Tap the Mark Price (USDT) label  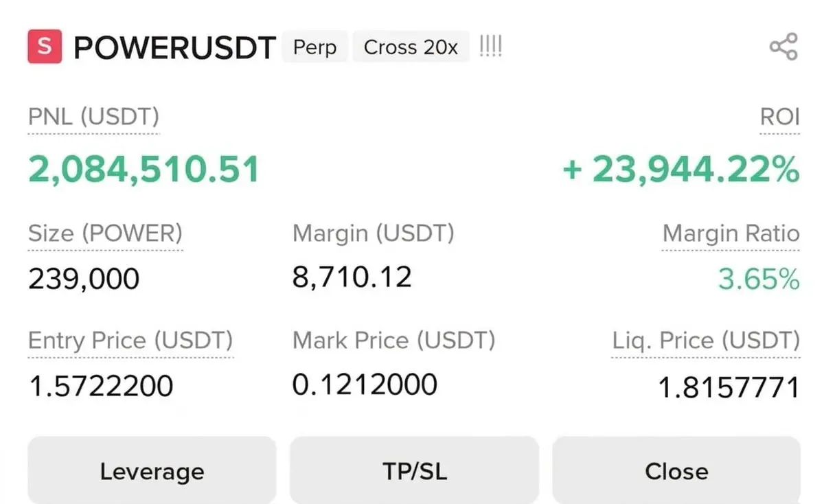point(394,341)
